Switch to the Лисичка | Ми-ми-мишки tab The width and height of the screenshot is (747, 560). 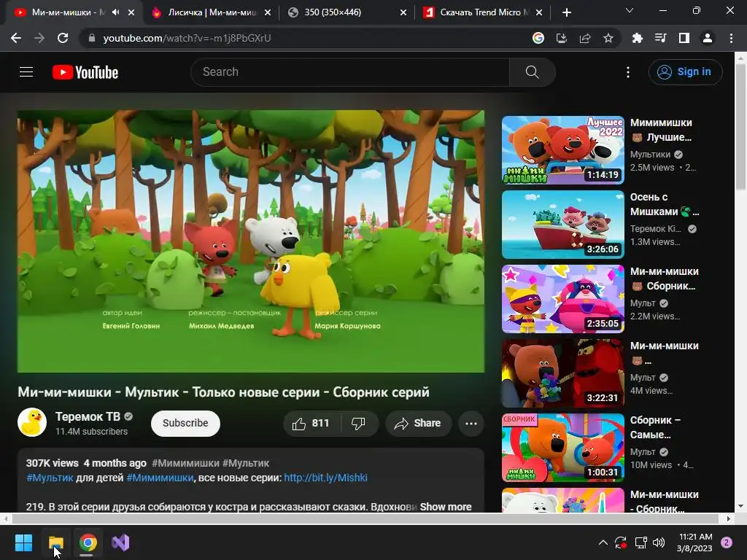(211, 12)
